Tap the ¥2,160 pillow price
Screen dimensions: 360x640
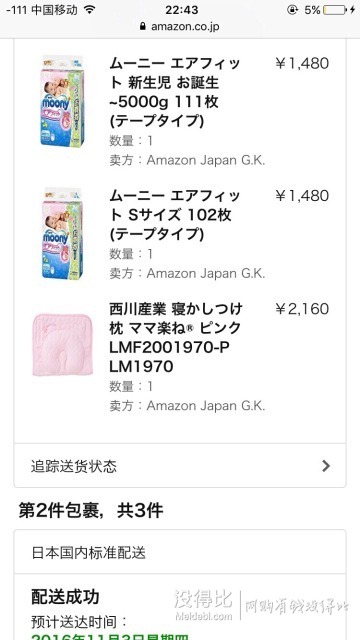tap(302, 309)
